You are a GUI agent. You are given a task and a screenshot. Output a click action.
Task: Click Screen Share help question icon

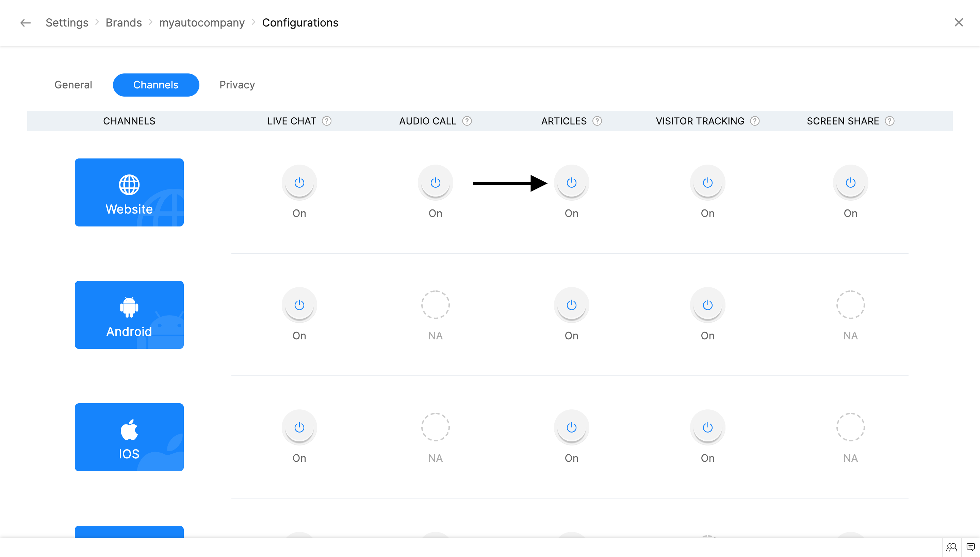889,121
